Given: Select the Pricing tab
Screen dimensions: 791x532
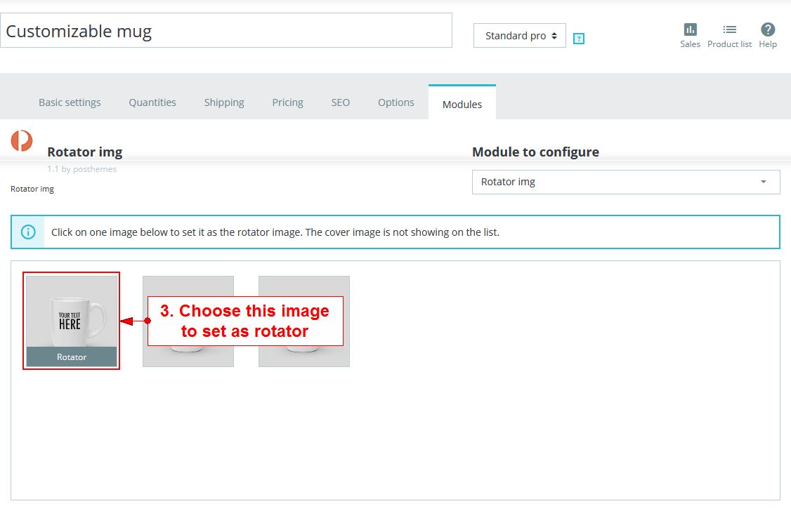Looking at the screenshot, I should coord(287,102).
